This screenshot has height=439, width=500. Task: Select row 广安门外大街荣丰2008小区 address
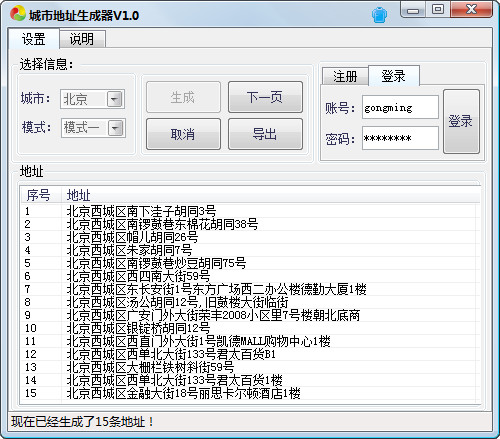click(250, 315)
